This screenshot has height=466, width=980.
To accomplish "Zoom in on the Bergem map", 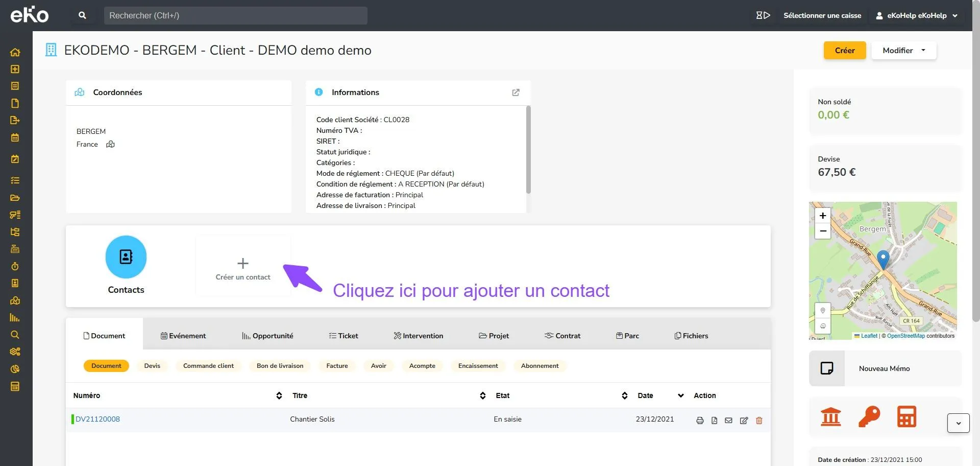I will (822, 216).
